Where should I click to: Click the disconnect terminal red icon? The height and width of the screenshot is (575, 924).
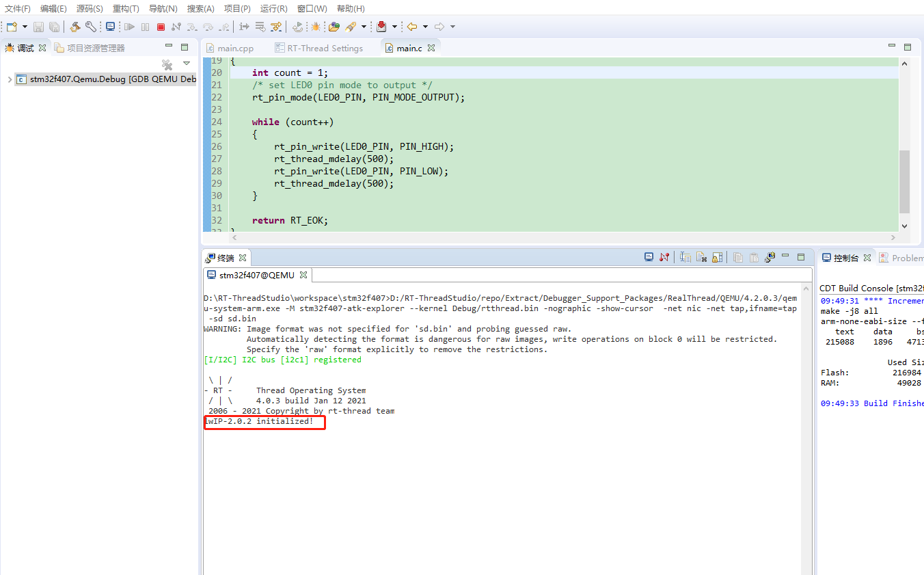[664, 257]
